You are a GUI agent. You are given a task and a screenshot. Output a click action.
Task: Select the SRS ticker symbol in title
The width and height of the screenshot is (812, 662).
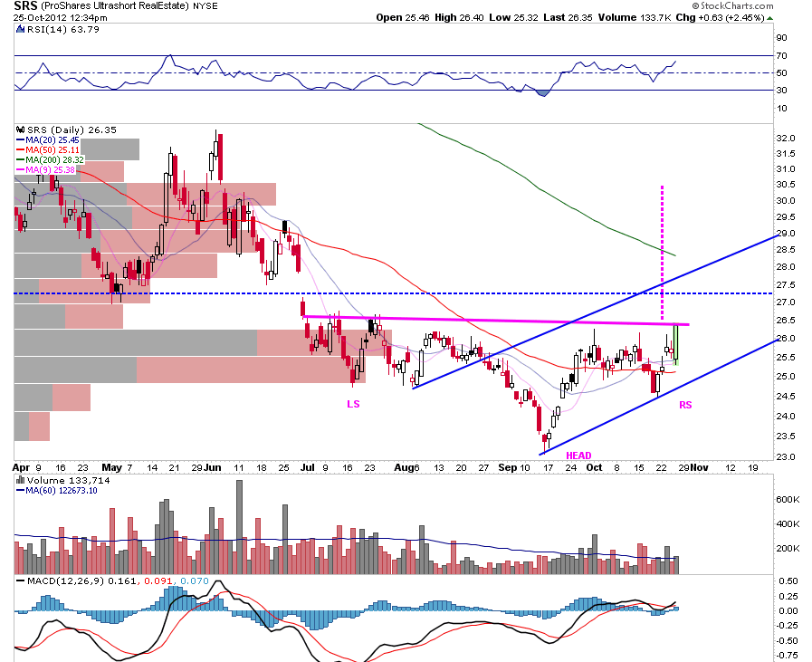25,5
